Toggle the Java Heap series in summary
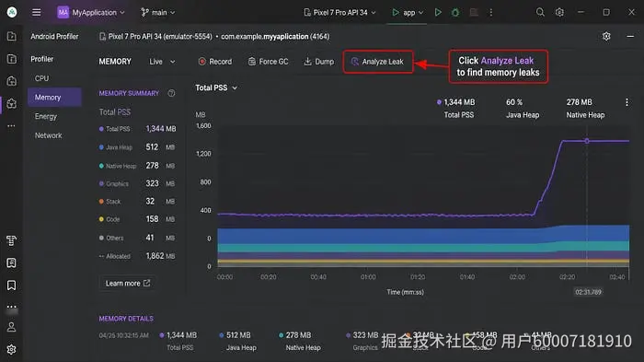Image resolution: width=644 pixels, height=362 pixels. pyautogui.click(x=137, y=146)
